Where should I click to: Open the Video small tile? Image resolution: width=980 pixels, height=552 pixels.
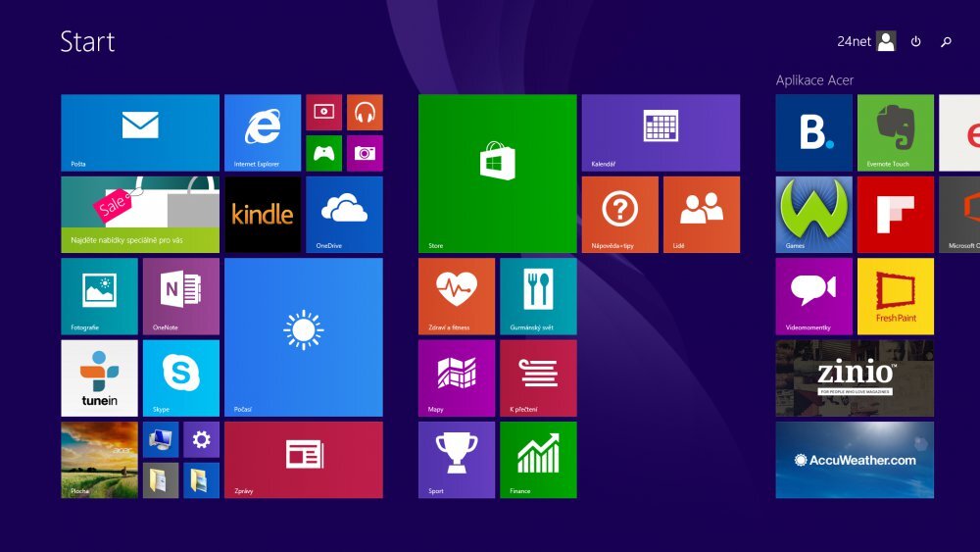323,113
